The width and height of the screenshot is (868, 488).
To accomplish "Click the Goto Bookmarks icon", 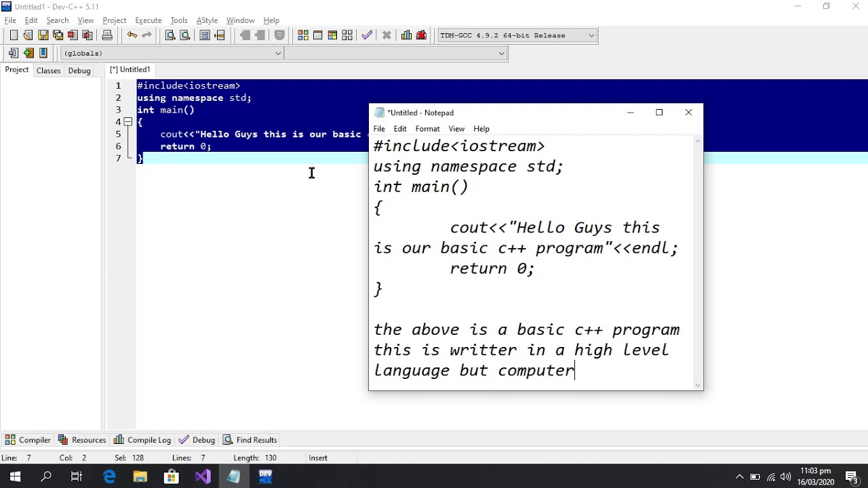I will pos(43,53).
